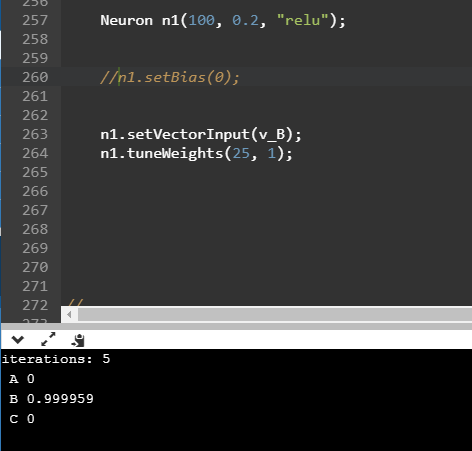Screen dimensions: 472x451
Task: Expand console to fullscreen with arrows icon
Action: click(48, 339)
